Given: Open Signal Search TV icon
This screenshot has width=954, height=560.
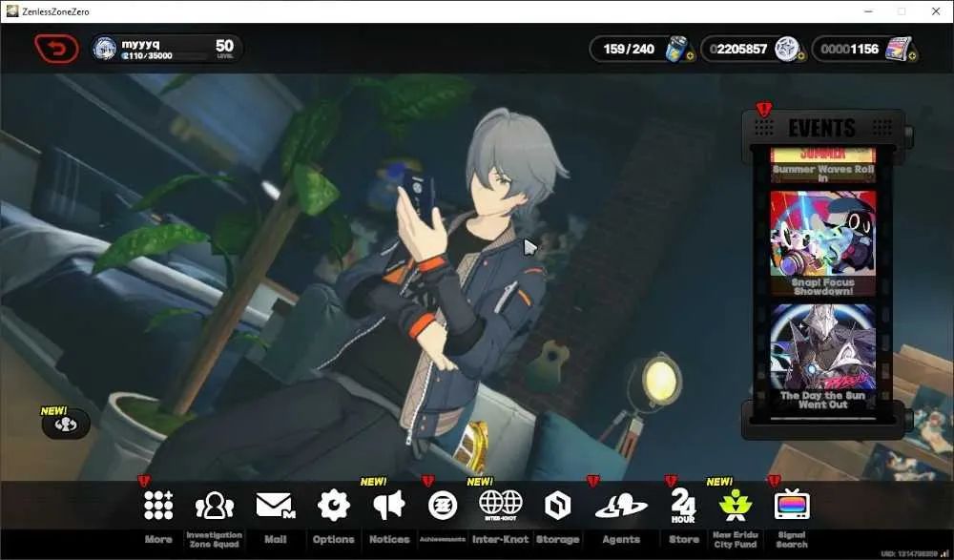Looking at the screenshot, I should [x=792, y=505].
